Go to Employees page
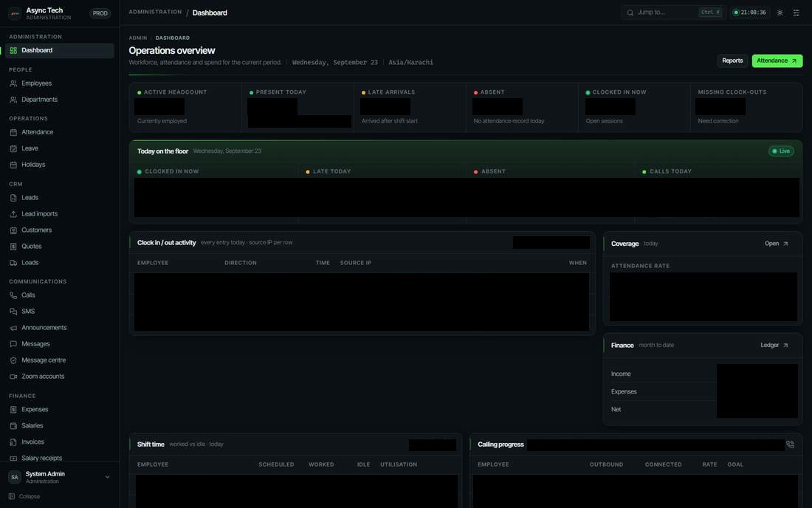This screenshot has height=508, width=812. (60, 83)
